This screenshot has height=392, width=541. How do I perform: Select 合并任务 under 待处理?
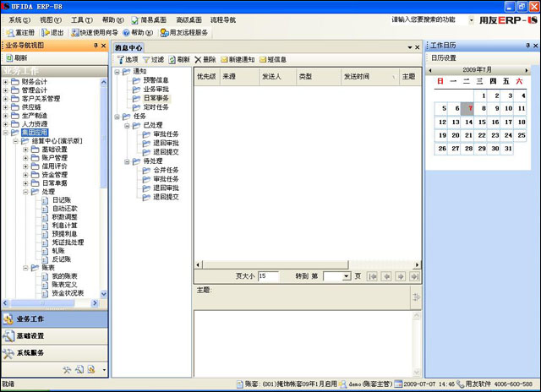(166, 171)
